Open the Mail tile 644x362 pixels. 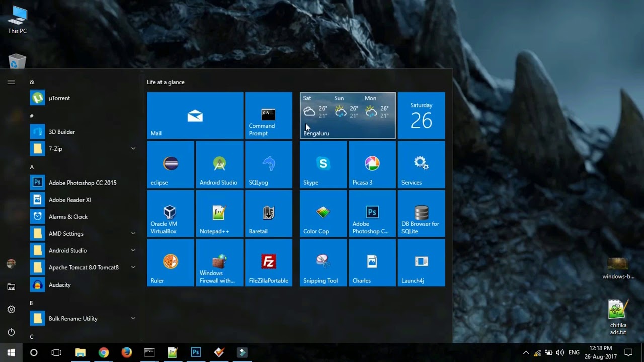coord(195,115)
